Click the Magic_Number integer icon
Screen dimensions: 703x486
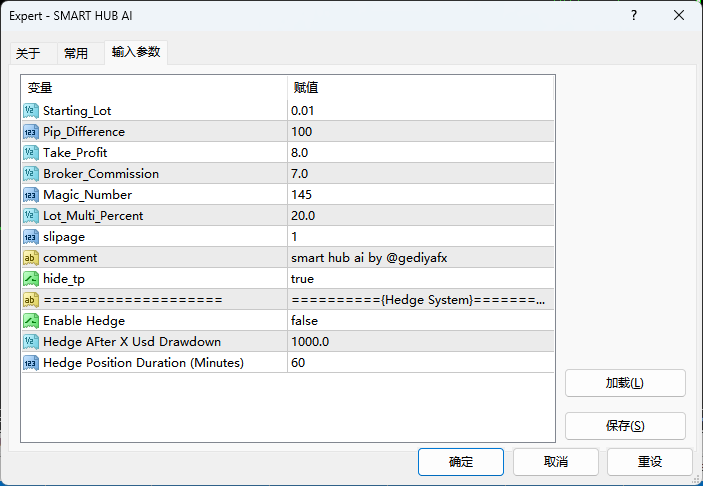coord(31,194)
